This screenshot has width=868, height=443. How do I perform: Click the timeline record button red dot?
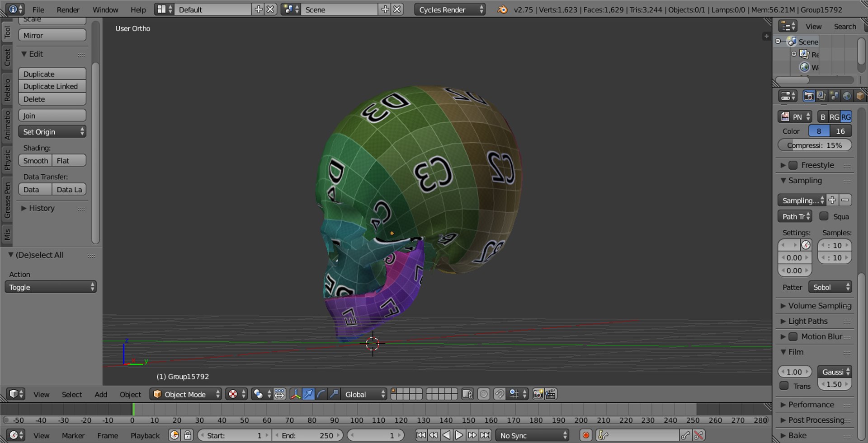[586, 435]
